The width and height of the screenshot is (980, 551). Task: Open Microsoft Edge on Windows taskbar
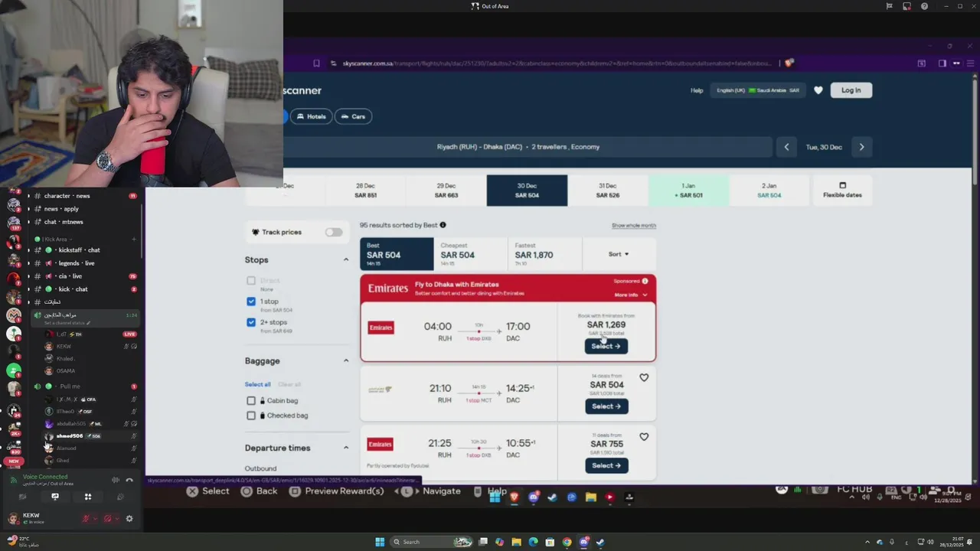coord(533,542)
